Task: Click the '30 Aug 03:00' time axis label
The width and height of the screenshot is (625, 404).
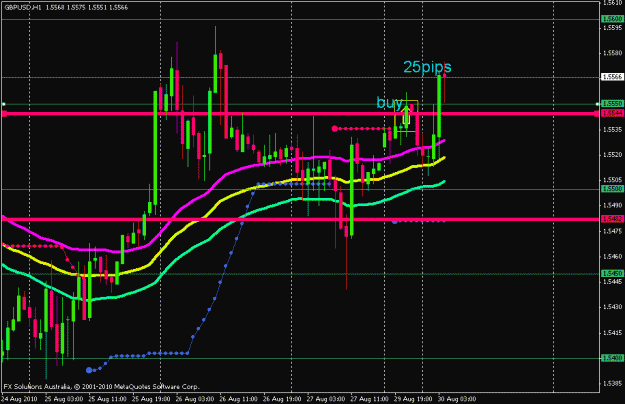Action: pos(457,399)
